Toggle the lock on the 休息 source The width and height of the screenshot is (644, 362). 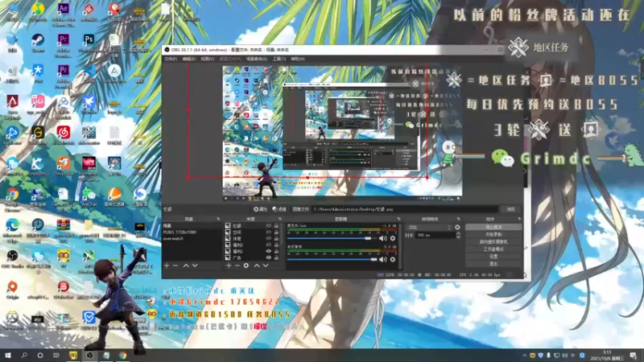[x=276, y=238]
